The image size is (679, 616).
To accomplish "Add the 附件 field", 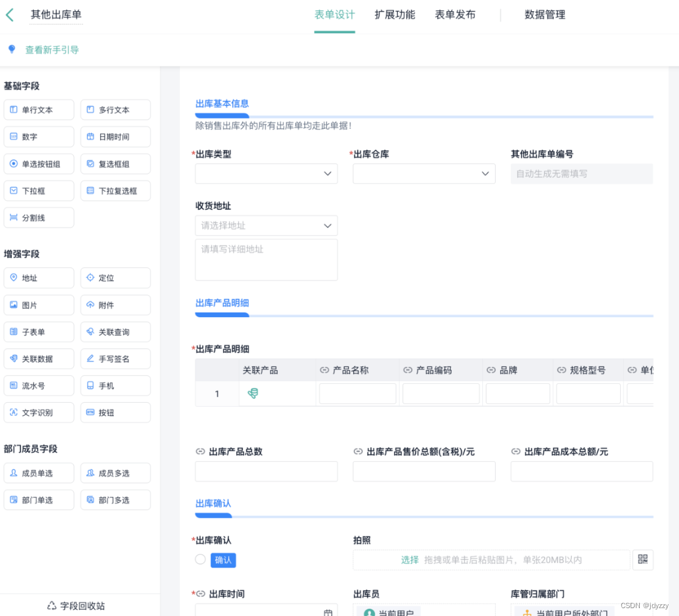I will (x=116, y=305).
